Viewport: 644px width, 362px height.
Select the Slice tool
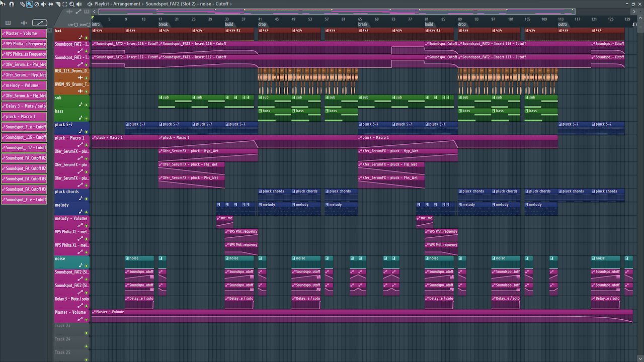[x=58, y=4]
